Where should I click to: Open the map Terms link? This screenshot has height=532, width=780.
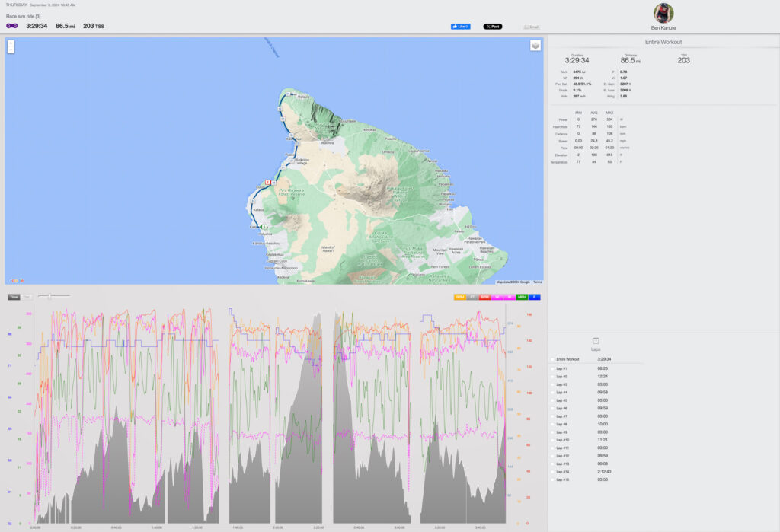[x=538, y=282]
